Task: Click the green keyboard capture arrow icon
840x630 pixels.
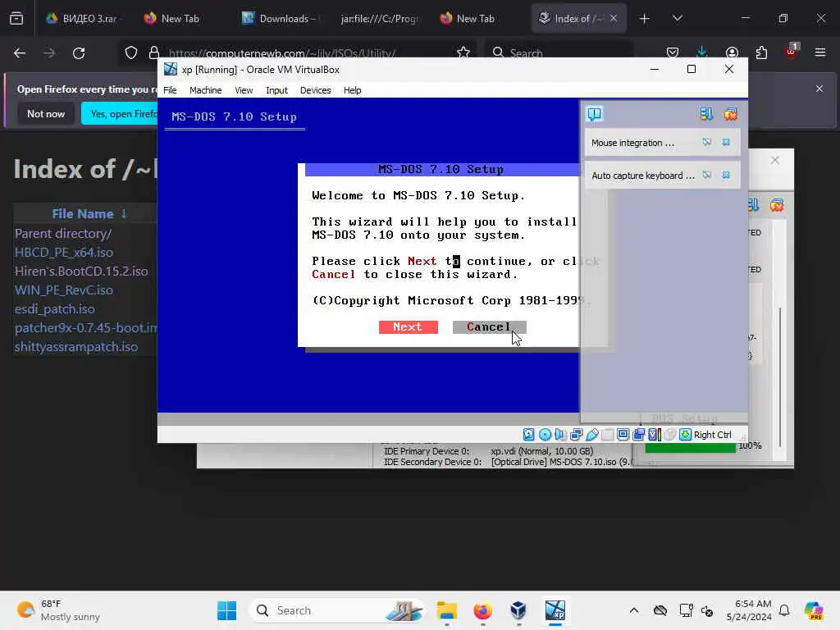Action: tap(685, 435)
